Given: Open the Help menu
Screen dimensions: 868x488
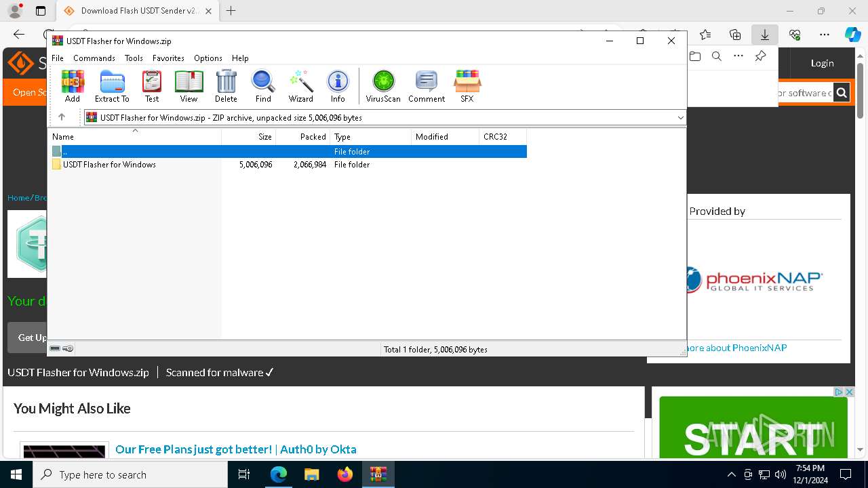Looking at the screenshot, I should click(x=240, y=58).
